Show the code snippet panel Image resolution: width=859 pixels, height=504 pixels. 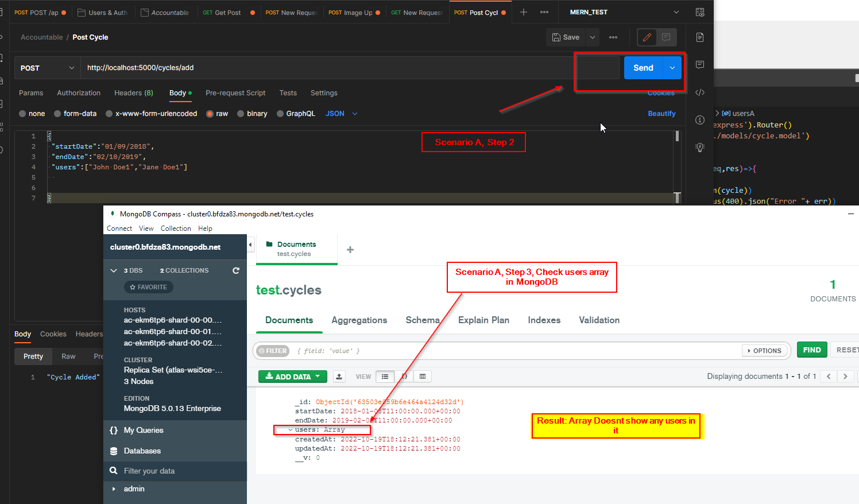pyautogui.click(x=700, y=92)
